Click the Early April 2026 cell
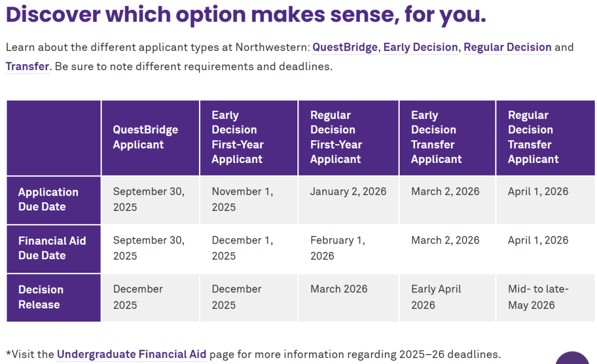Screen dimensions: 597x364 pos(436,297)
